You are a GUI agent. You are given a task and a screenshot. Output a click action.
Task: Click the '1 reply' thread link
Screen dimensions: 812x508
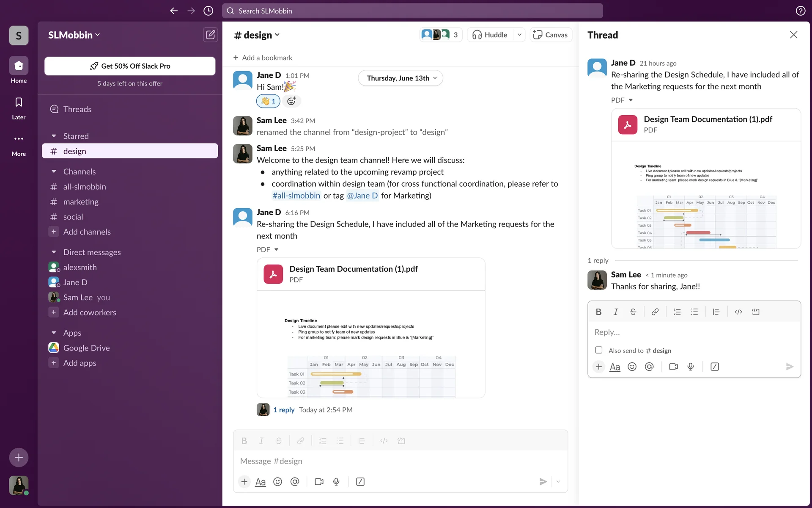[284, 410]
